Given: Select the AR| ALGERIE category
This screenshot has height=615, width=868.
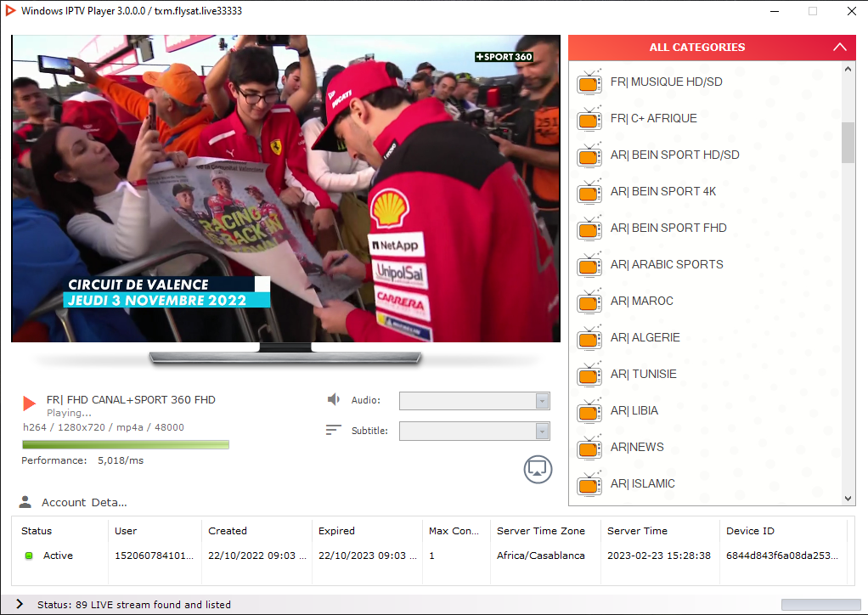Looking at the screenshot, I should coord(645,338).
